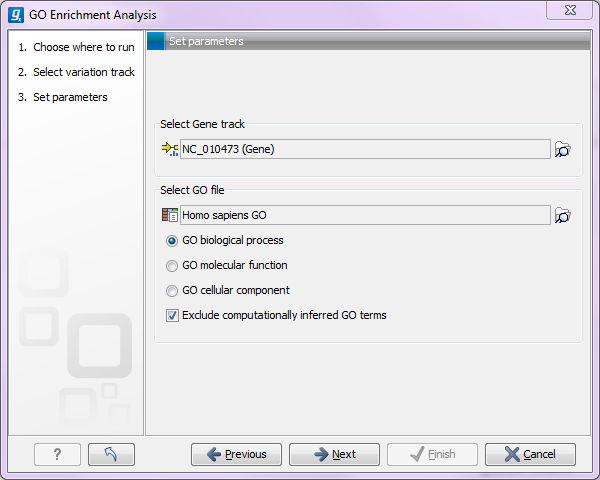600x480 pixels.
Task: Reset parameters with the undo arrow button
Action: click(x=111, y=454)
